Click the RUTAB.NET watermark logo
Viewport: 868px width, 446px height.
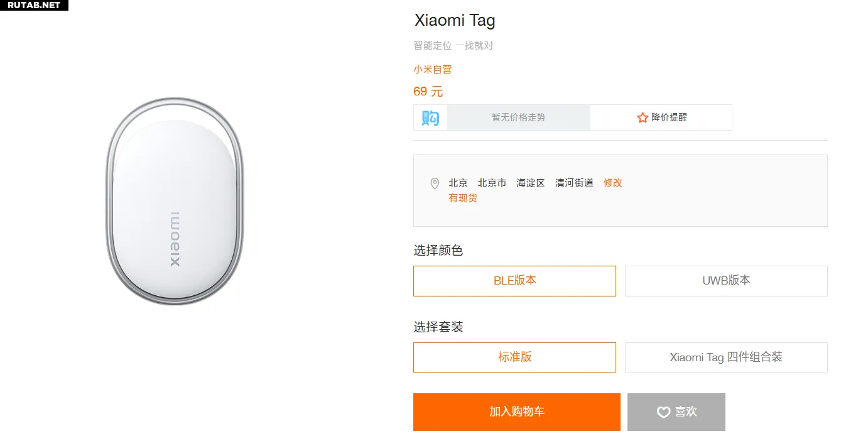coord(34,5)
